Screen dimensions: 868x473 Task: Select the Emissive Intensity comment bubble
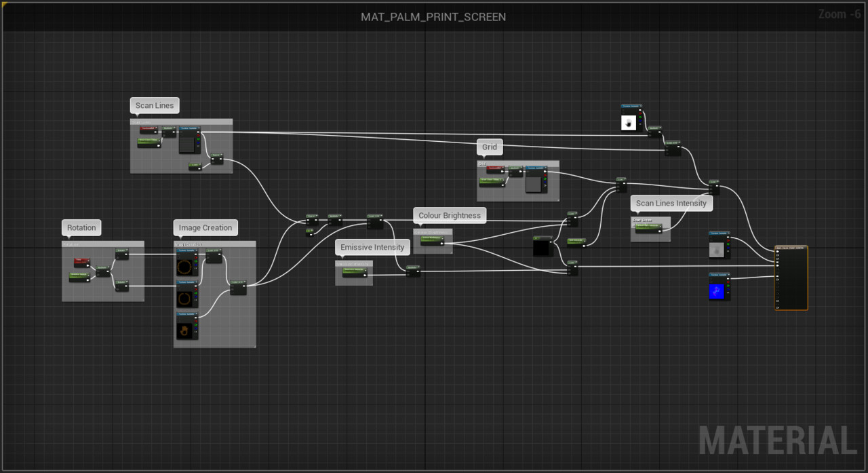(x=372, y=247)
